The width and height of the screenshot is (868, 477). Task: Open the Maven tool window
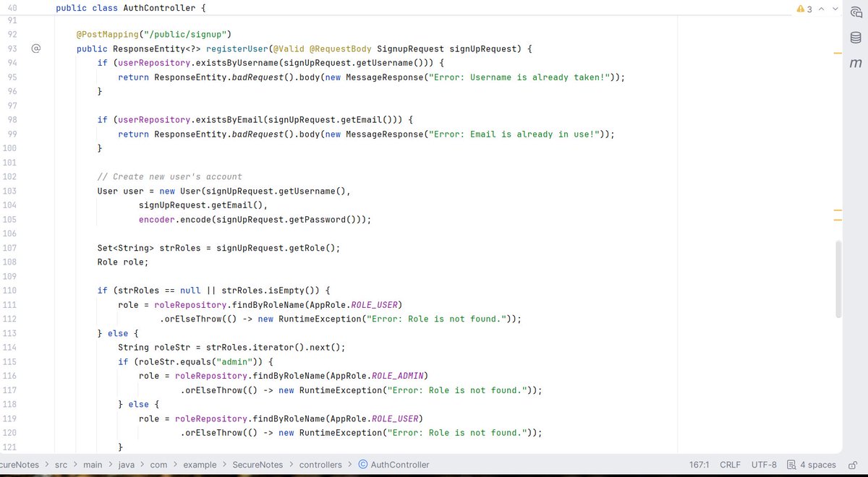(x=856, y=64)
